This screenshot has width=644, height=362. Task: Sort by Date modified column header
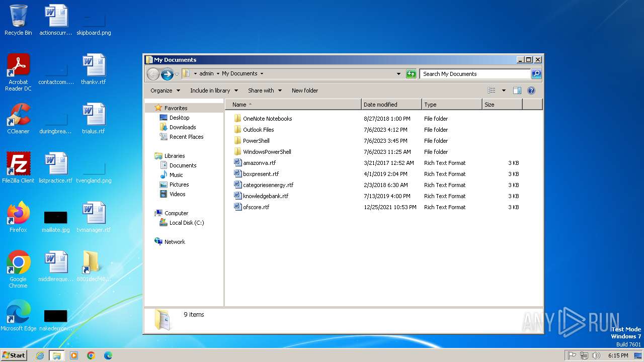[391, 105]
